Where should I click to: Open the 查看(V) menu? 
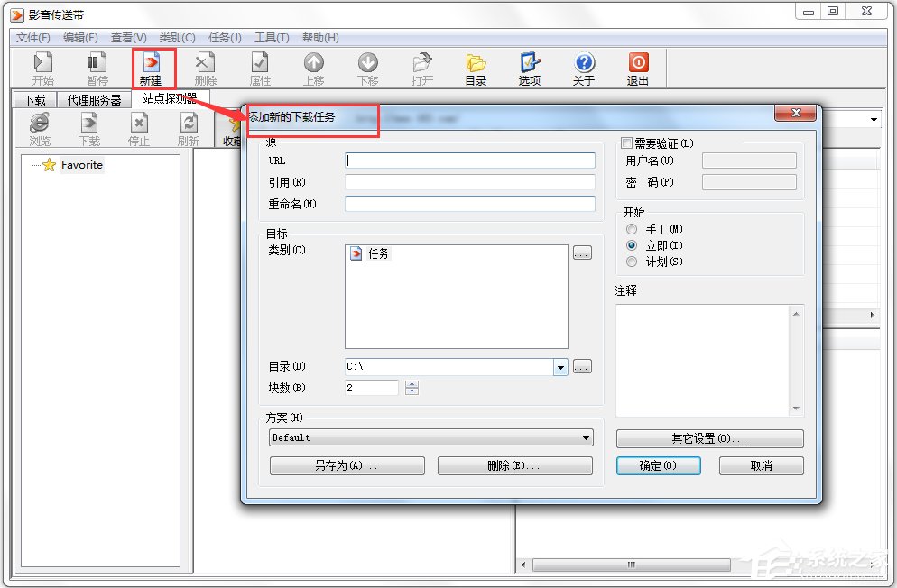click(129, 38)
